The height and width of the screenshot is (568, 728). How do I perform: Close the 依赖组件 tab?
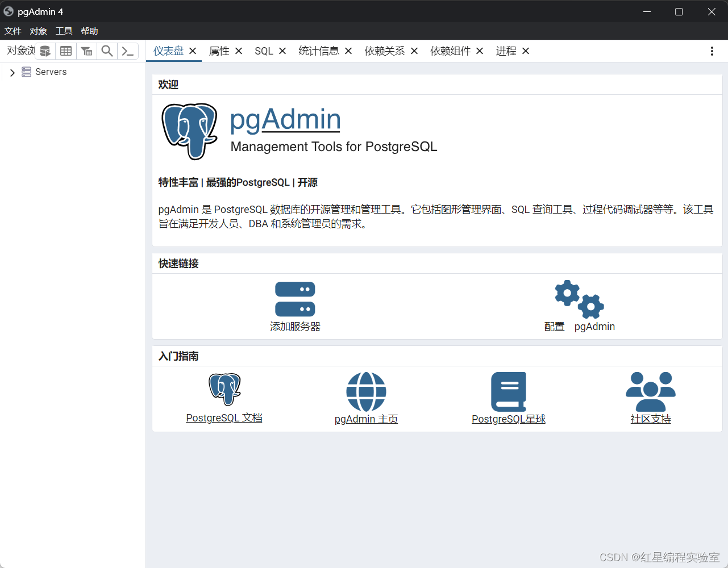[480, 51]
